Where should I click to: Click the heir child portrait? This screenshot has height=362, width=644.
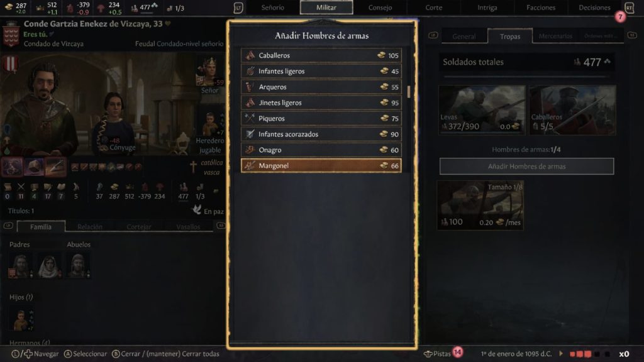coord(210,123)
